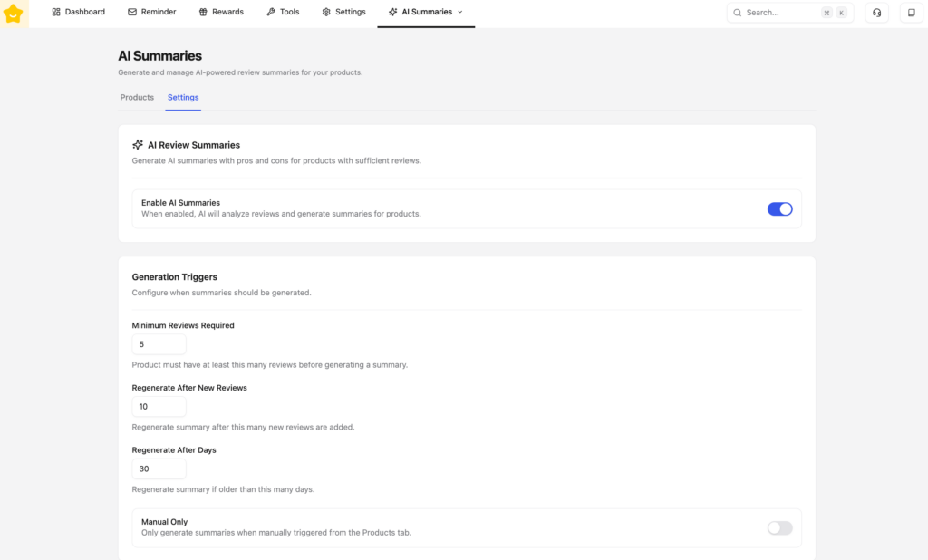Click 'Generate and manage AI-powered review summaries' subtitle
Screen dimensions: 928x560
pos(240,72)
